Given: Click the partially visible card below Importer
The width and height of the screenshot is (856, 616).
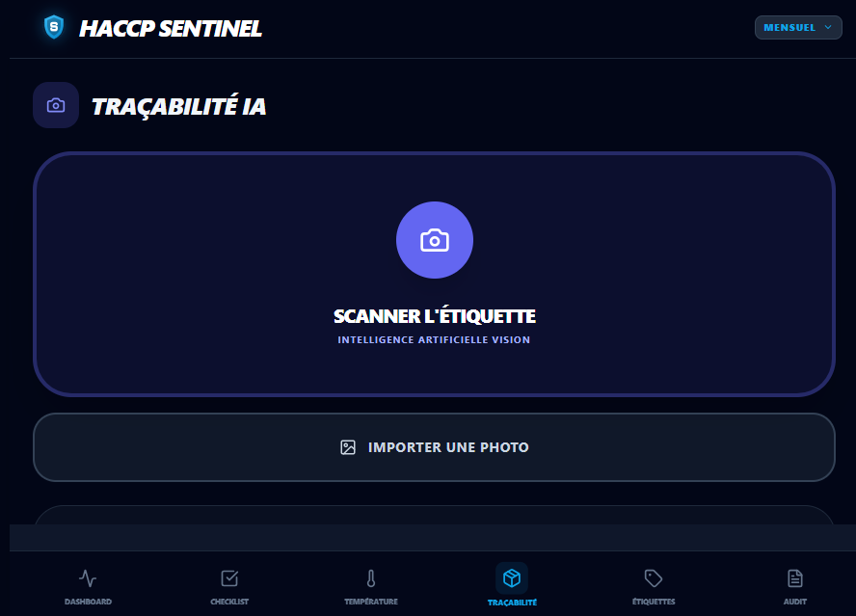Looking at the screenshot, I should point(434,516).
